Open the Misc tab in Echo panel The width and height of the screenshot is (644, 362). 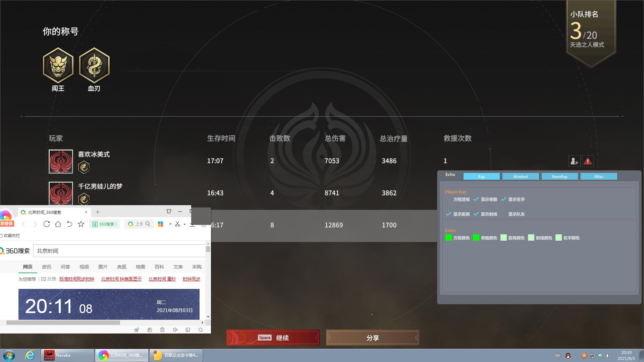tap(599, 177)
